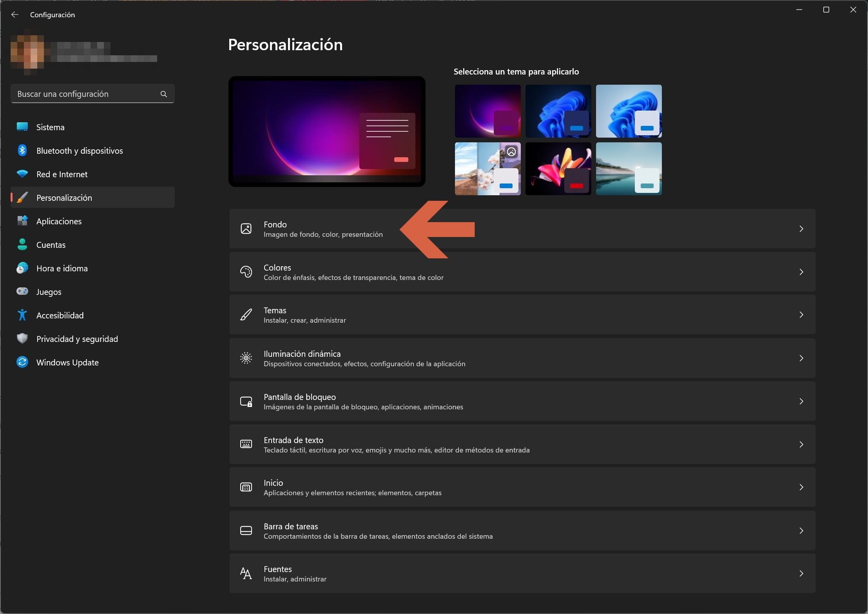Image resolution: width=868 pixels, height=614 pixels.
Task: Apply the dark blue bloom theme
Action: [558, 111]
